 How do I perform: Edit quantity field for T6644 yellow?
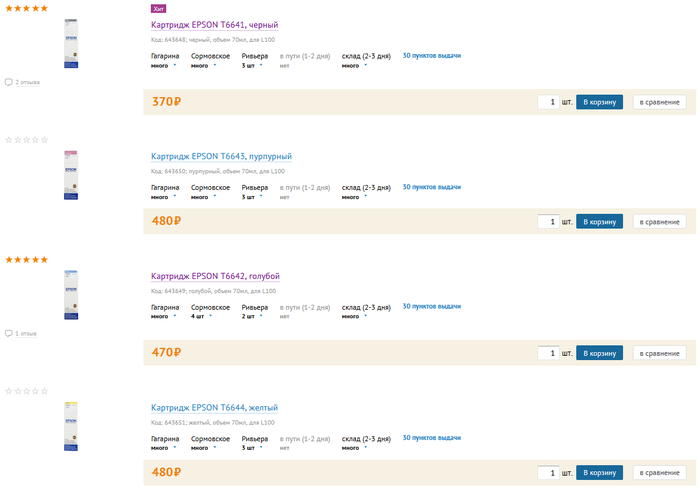click(548, 473)
